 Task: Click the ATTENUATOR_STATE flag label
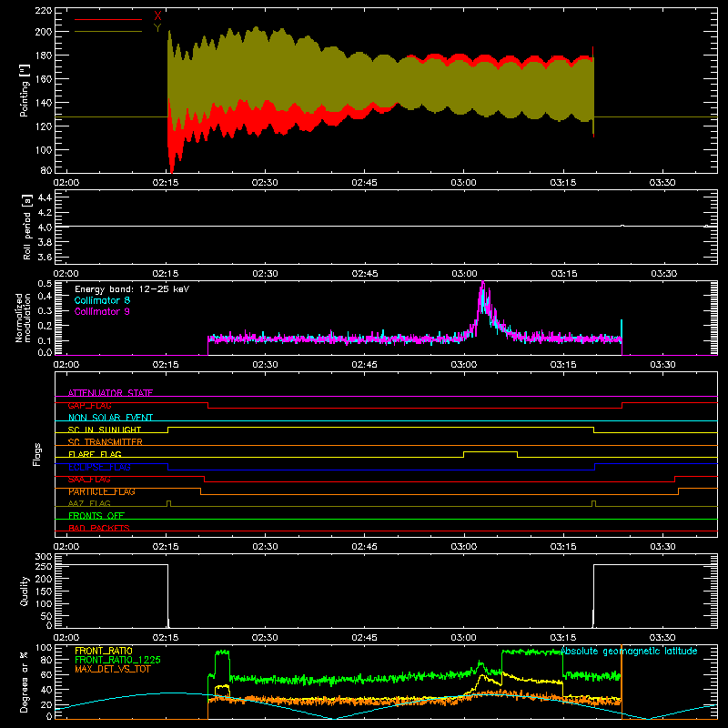(x=110, y=393)
